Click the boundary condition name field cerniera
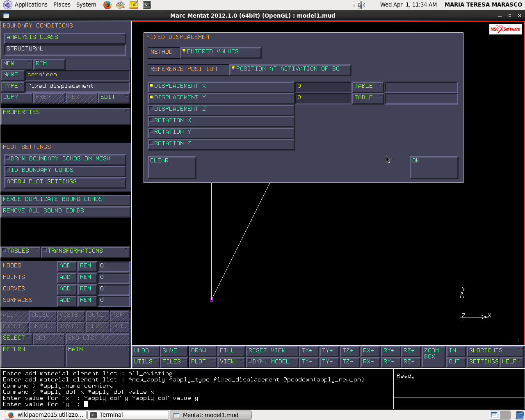 [x=78, y=75]
